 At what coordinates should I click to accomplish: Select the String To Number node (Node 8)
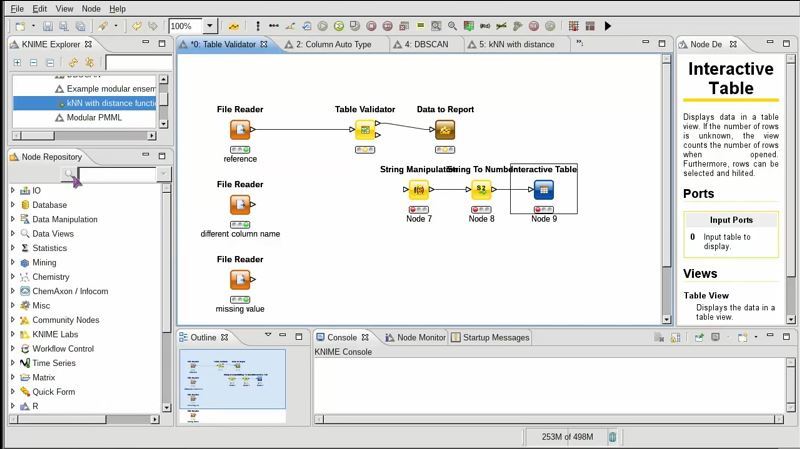click(x=481, y=190)
